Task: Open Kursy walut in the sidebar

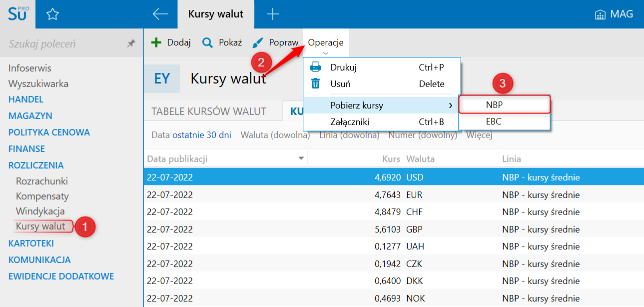Action: point(40,226)
